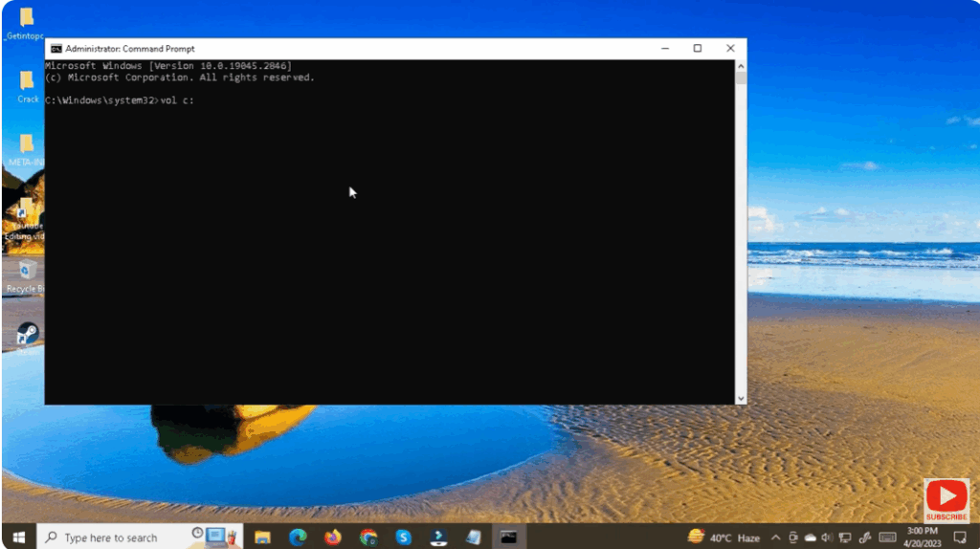Open File Explorer from the taskbar

[262, 537]
